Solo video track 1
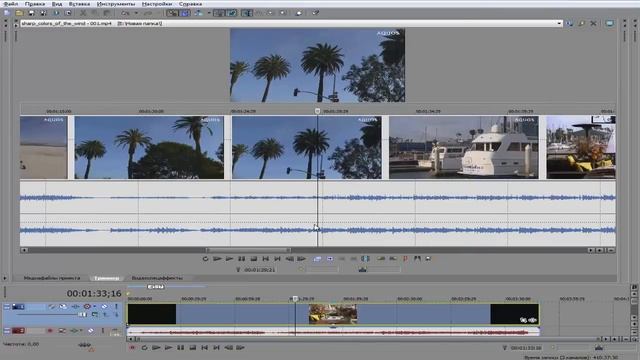Viewport: 640px width, 360px height. 116,307
